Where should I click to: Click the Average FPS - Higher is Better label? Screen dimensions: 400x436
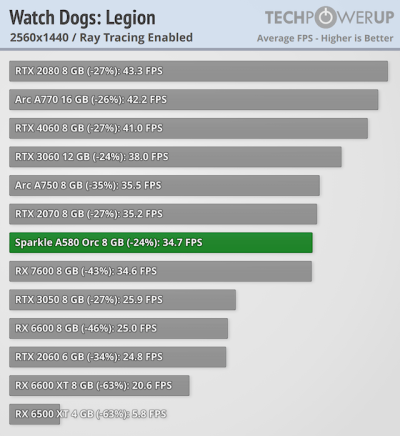tap(325, 38)
